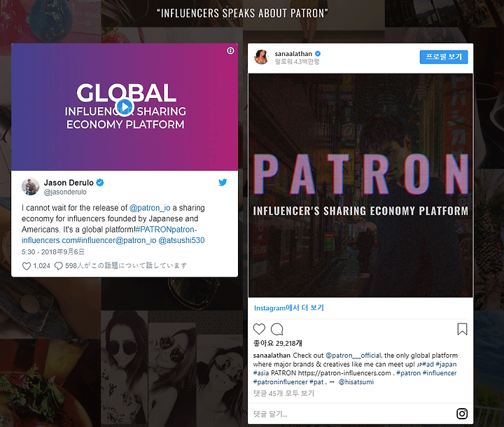Open the #PATRONpatron- hashtag link
The height and width of the screenshot is (427, 504).
pos(166,230)
